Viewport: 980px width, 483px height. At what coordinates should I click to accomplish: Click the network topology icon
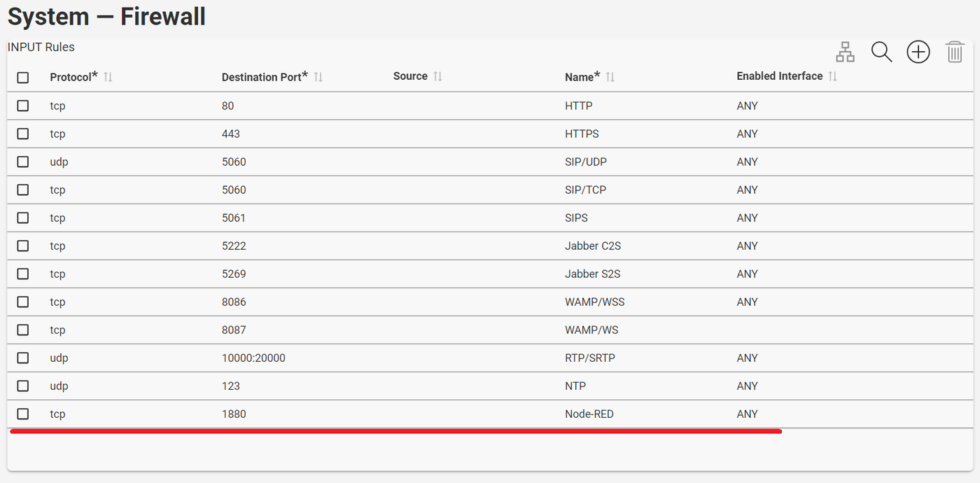point(846,52)
